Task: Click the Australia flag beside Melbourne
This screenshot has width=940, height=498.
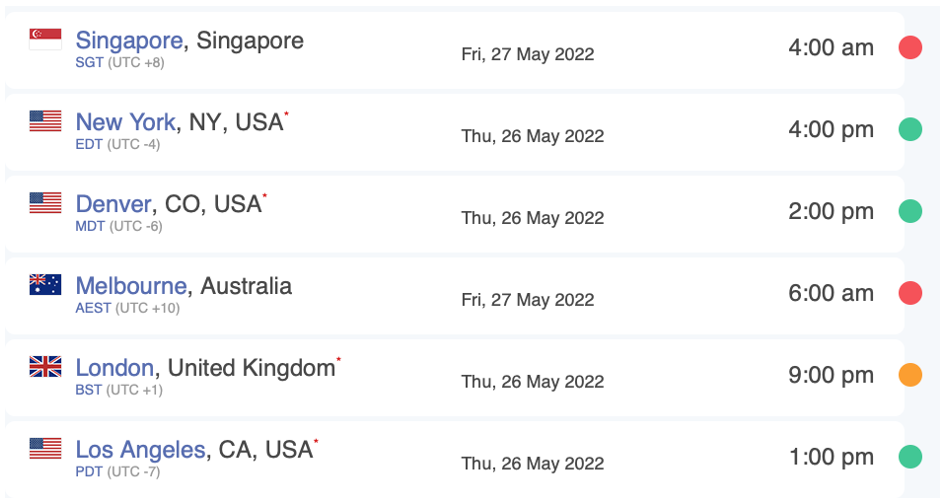Action: tap(45, 285)
